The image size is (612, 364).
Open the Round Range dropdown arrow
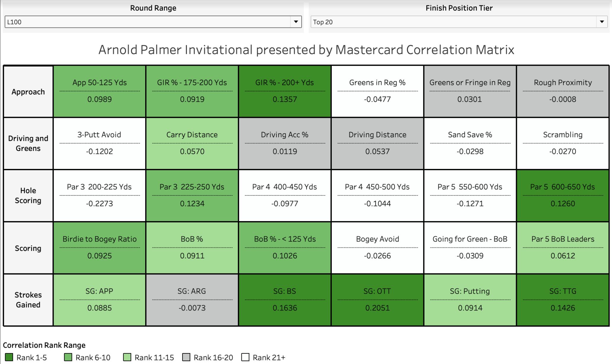pyautogui.click(x=296, y=22)
